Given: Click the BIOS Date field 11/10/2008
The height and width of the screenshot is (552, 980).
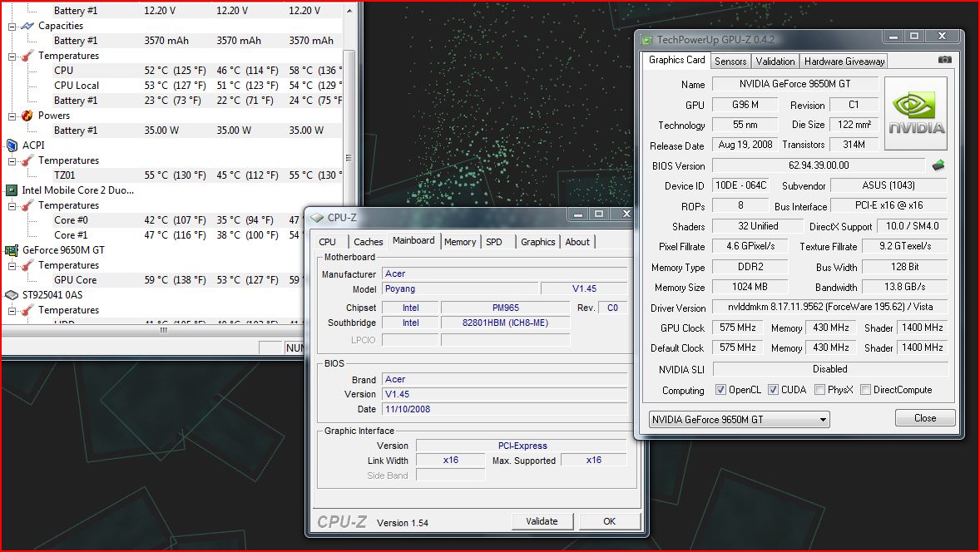Looking at the screenshot, I should tap(505, 409).
